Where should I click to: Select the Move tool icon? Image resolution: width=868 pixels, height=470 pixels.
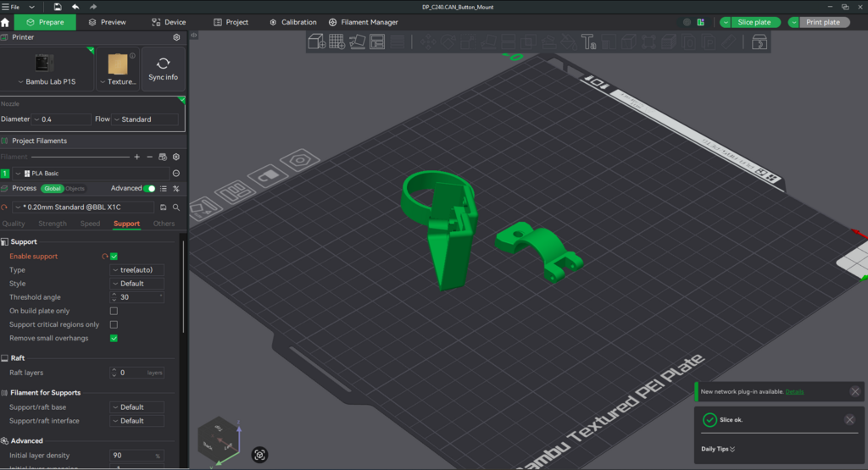(x=427, y=42)
